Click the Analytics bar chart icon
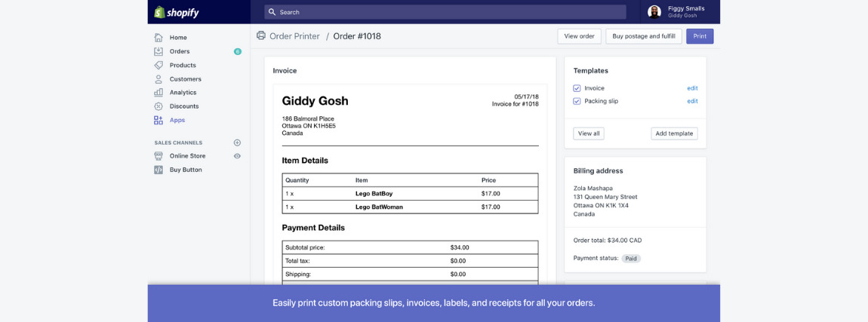The height and width of the screenshot is (322, 868). coord(159,93)
